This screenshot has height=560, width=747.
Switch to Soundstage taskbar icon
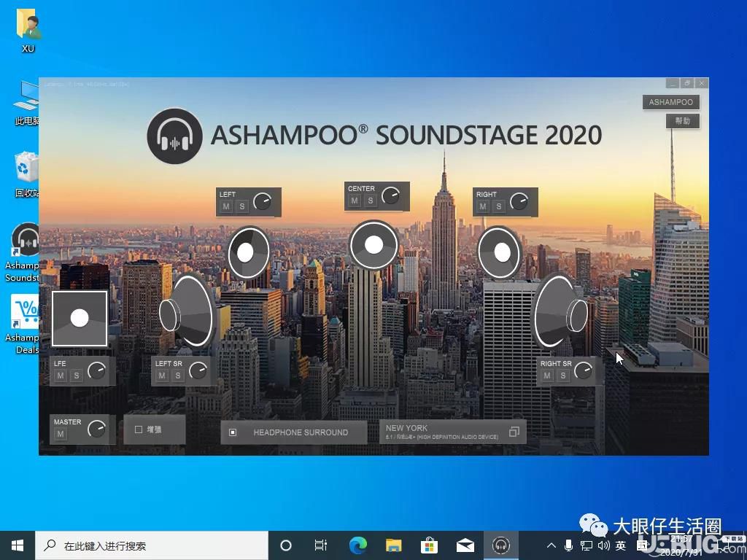pyautogui.click(x=500, y=545)
